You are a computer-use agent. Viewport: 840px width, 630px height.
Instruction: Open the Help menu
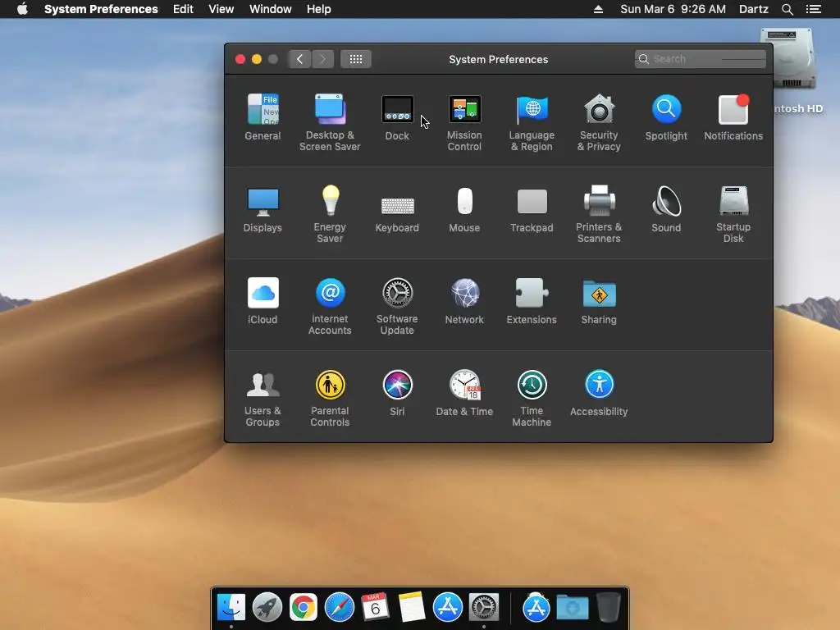319,9
